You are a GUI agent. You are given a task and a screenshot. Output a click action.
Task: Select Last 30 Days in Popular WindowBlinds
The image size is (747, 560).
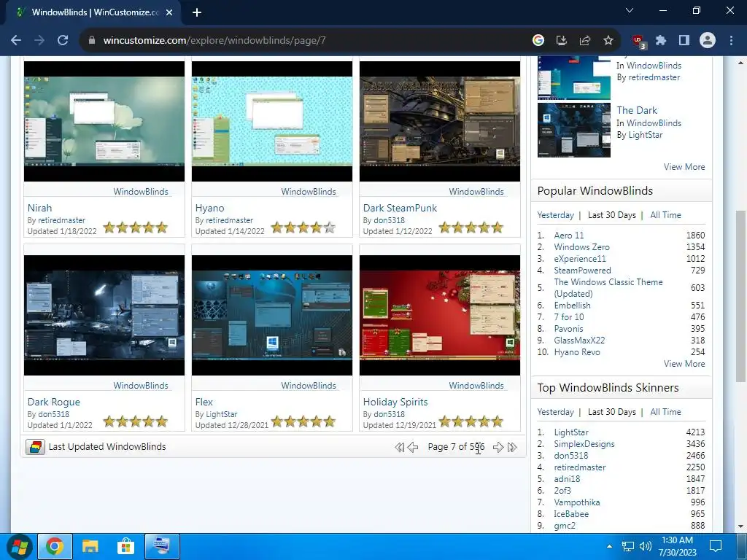(x=612, y=215)
